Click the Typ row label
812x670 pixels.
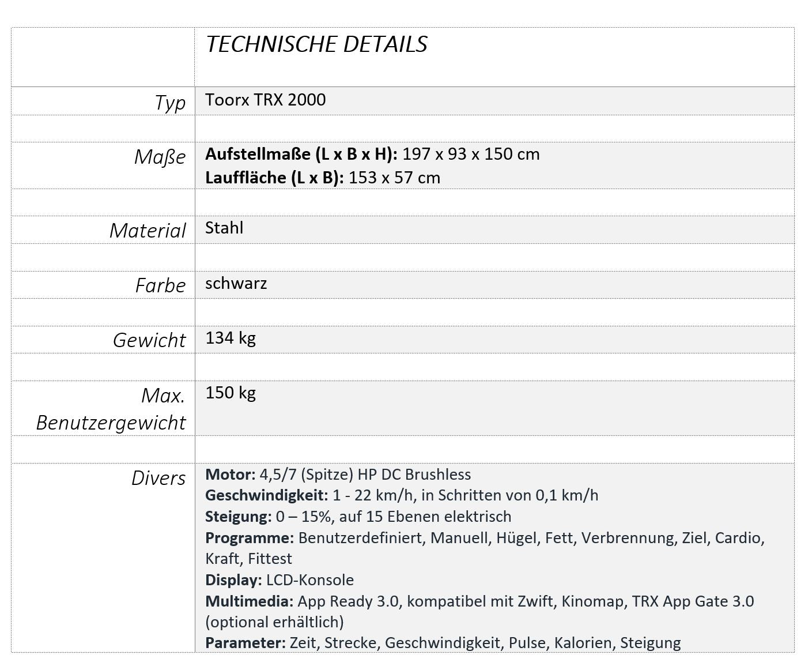[170, 103]
